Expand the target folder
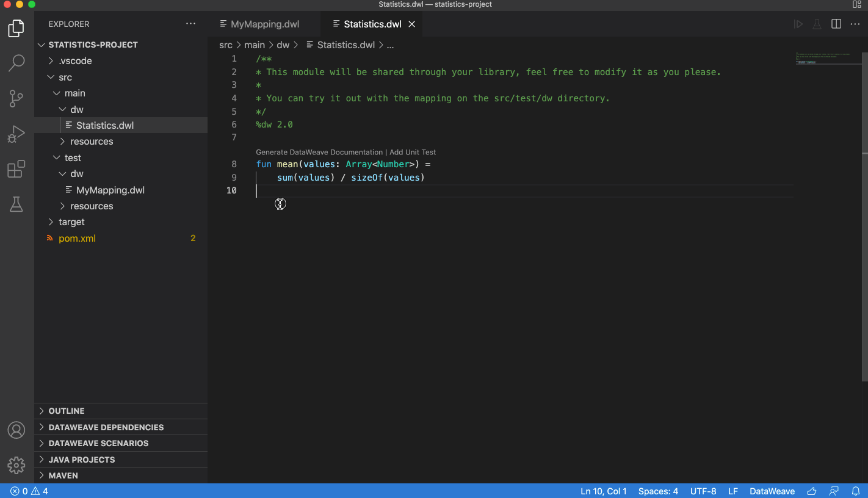Viewport: 868px width, 498px height. coord(71,222)
